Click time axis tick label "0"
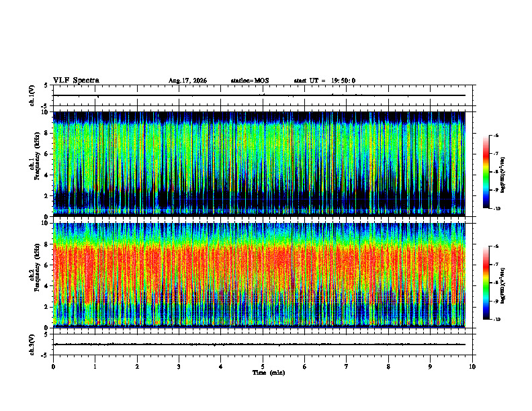Image resolution: width=532 pixels, height=411 pixels. tap(53, 367)
